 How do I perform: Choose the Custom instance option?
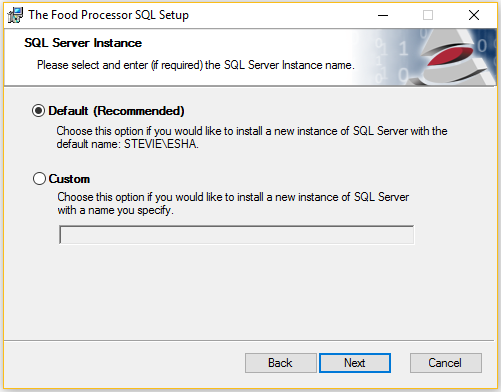[39, 179]
